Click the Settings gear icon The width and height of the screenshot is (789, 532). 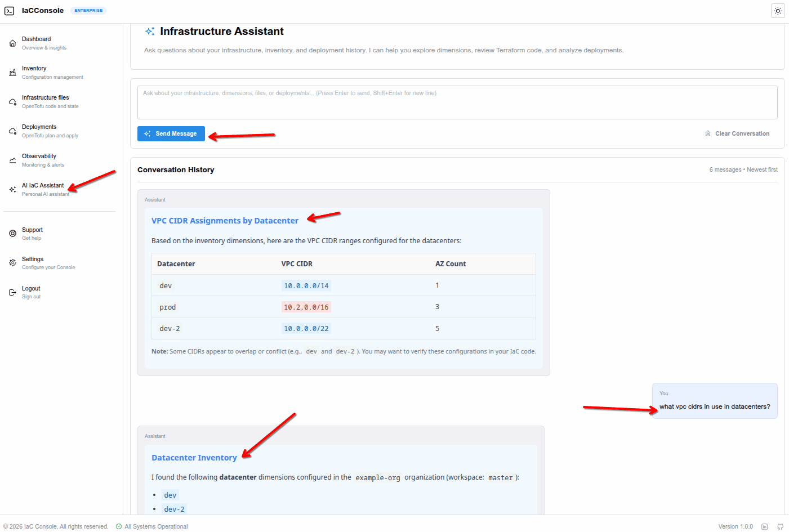coord(12,263)
